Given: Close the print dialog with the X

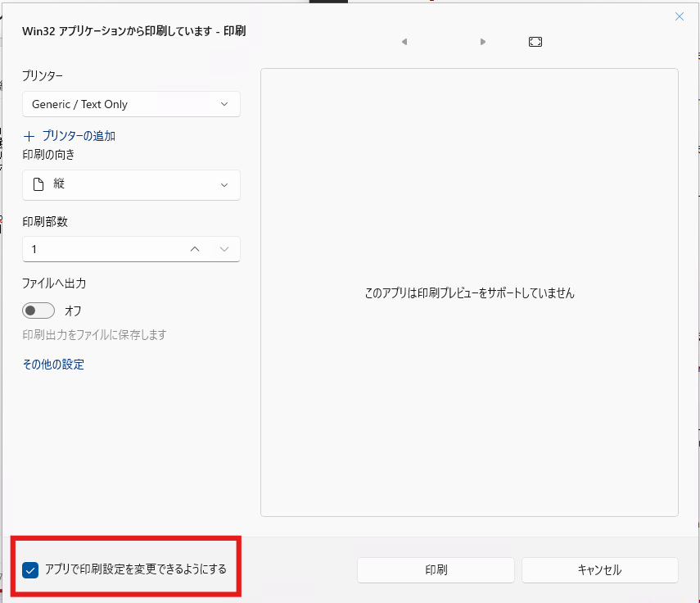Looking at the screenshot, I should [679, 16].
